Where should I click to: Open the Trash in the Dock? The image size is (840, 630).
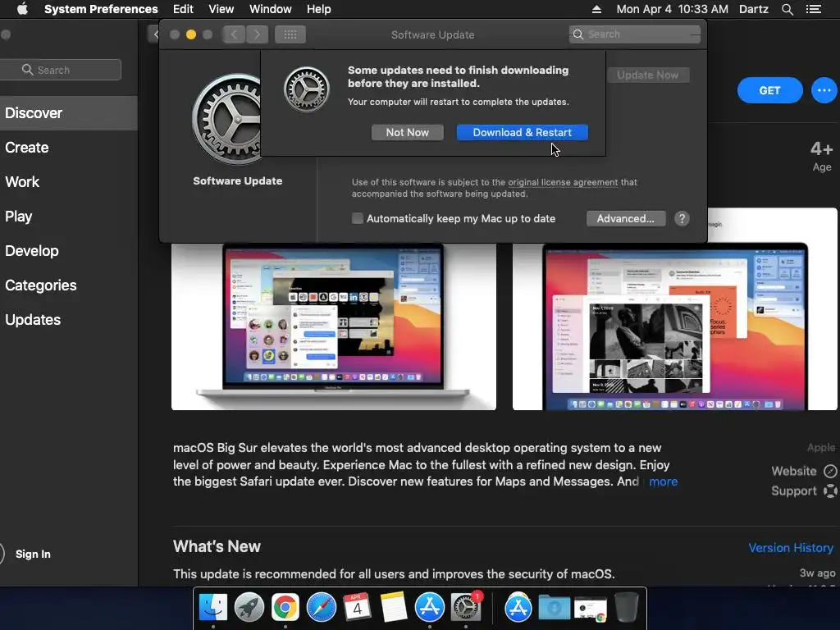(626, 608)
